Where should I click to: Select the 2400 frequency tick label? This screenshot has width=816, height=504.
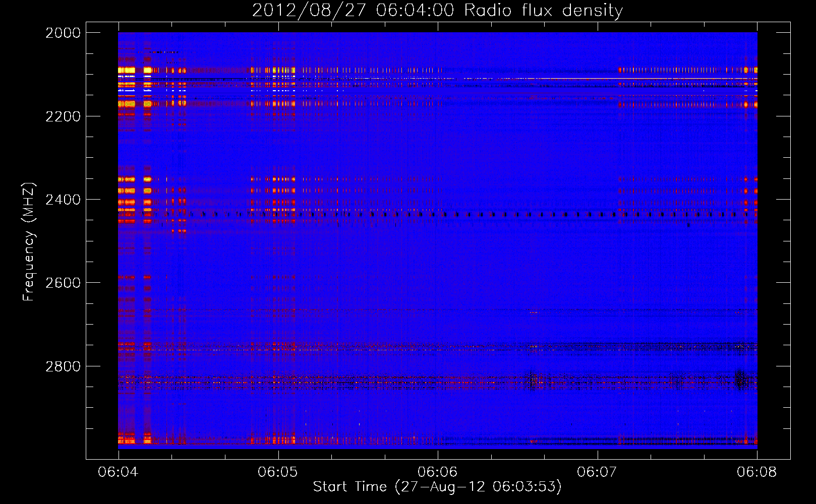tap(63, 200)
